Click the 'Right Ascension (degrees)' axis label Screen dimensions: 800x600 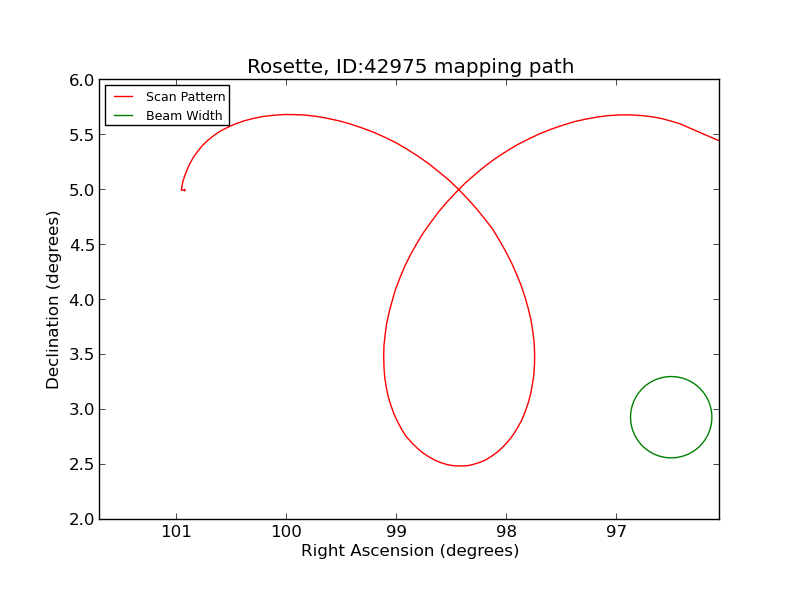pyautogui.click(x=410, y=551)
